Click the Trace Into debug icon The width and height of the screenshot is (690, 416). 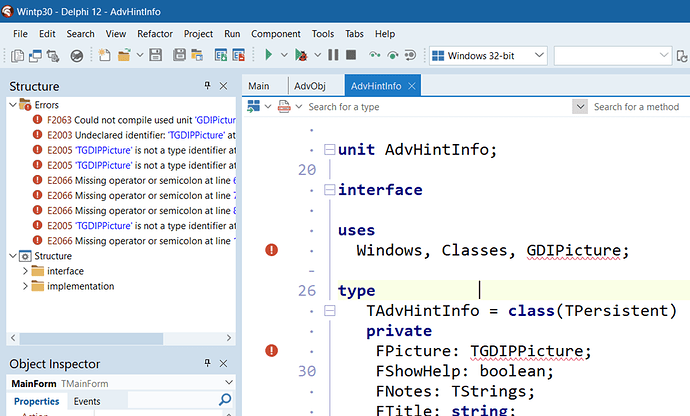(374, 55)
